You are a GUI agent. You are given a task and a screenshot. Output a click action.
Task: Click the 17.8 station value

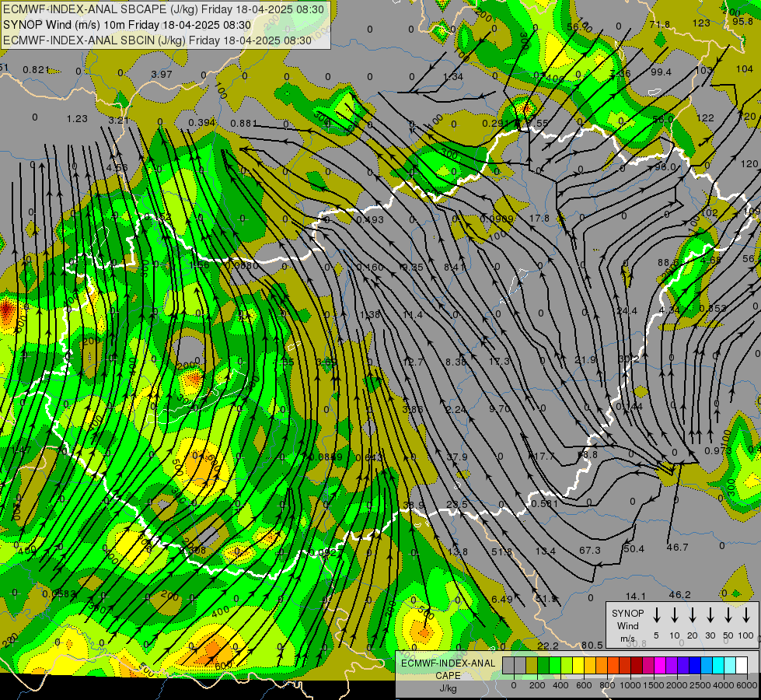539,219
